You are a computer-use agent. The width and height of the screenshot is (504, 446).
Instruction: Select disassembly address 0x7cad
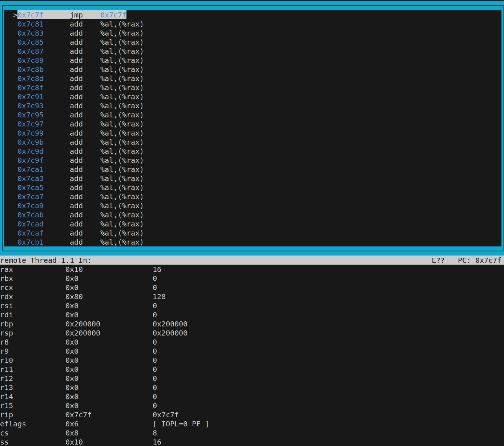(31, 224)
